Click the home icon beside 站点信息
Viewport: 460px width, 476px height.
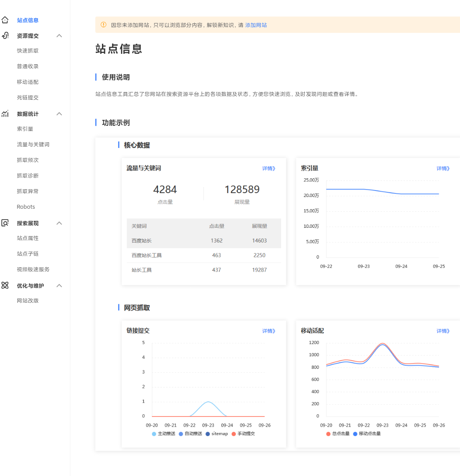(5, 20)
